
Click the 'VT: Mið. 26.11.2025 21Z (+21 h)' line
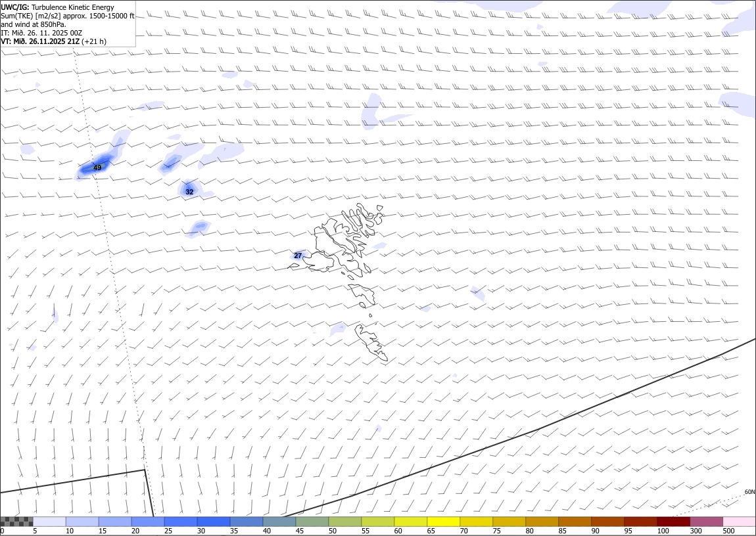point(53,41)
